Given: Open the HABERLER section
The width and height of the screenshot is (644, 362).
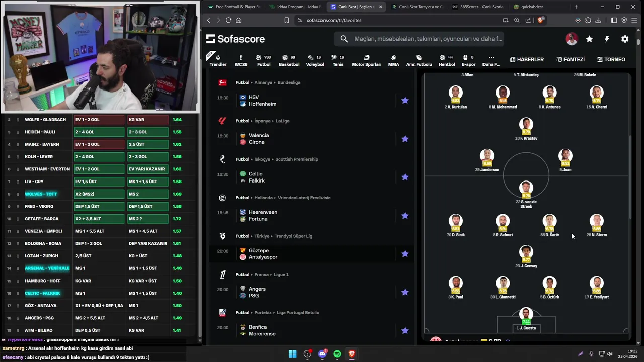Looking at the screenshot, I should (527, 59).
